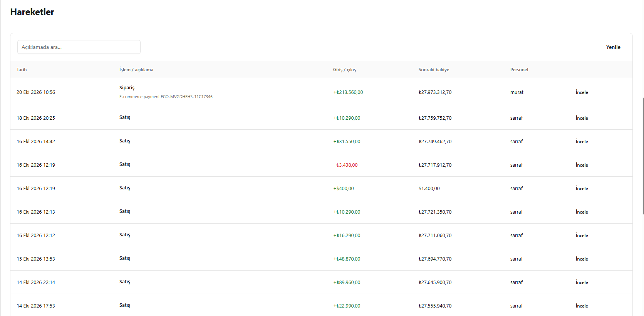The width and height of the screenshot is (644, 316).
Task: Click the $1.400,00 balance
Action: pos(429,189)
